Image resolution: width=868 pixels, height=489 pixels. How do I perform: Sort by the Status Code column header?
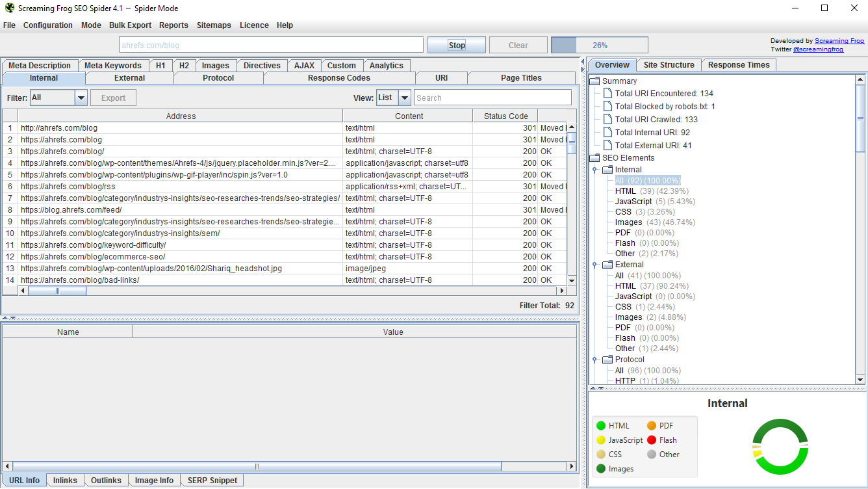coord(505,116)
